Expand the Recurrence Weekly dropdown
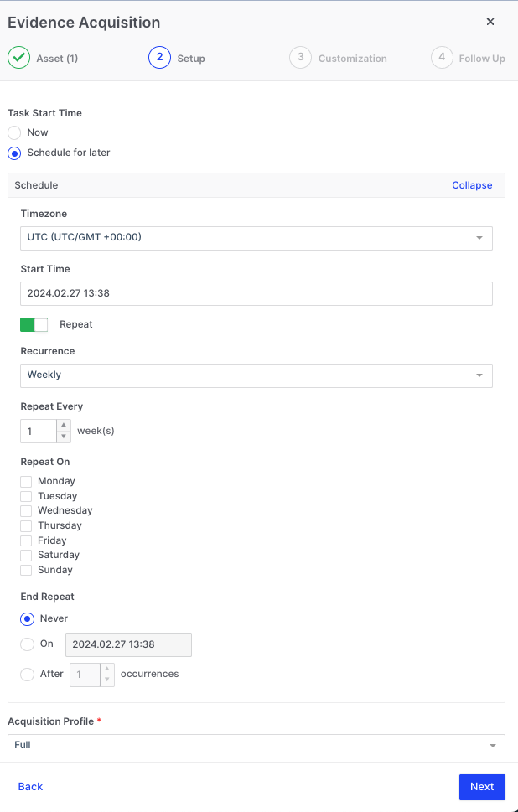Screen dimensions: 518x812 256,375
